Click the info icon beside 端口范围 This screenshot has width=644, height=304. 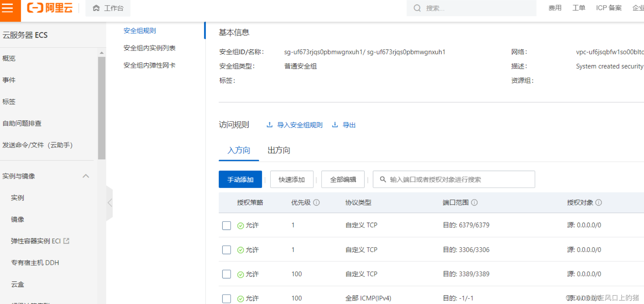tap(474, 203)
